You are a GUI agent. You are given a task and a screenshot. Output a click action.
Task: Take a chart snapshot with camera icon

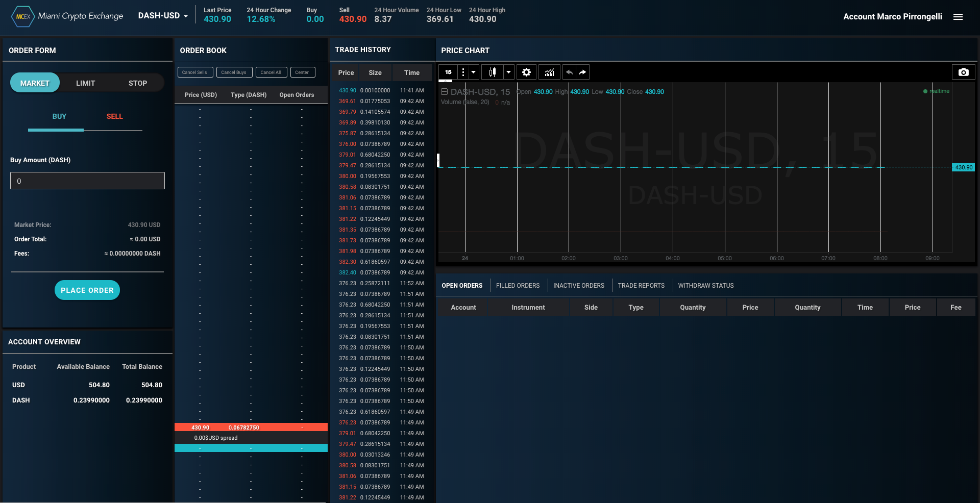pos(963,72)
